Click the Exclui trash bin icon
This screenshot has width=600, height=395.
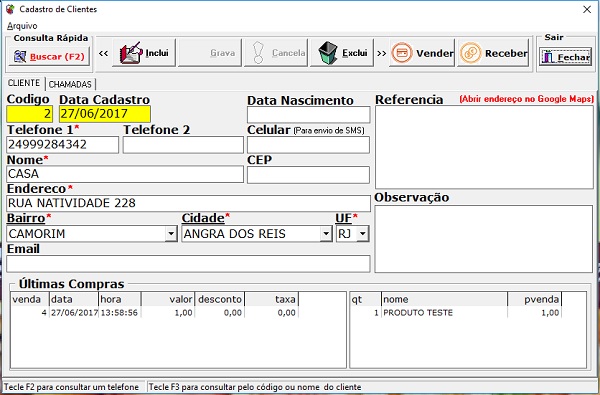[328, 53]
